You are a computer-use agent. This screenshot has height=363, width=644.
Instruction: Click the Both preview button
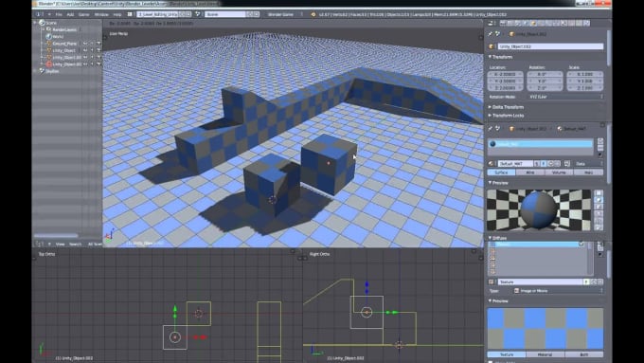584,354
